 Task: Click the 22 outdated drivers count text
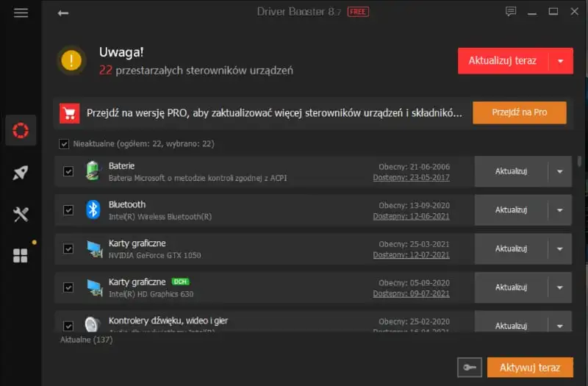click(196, 70)
